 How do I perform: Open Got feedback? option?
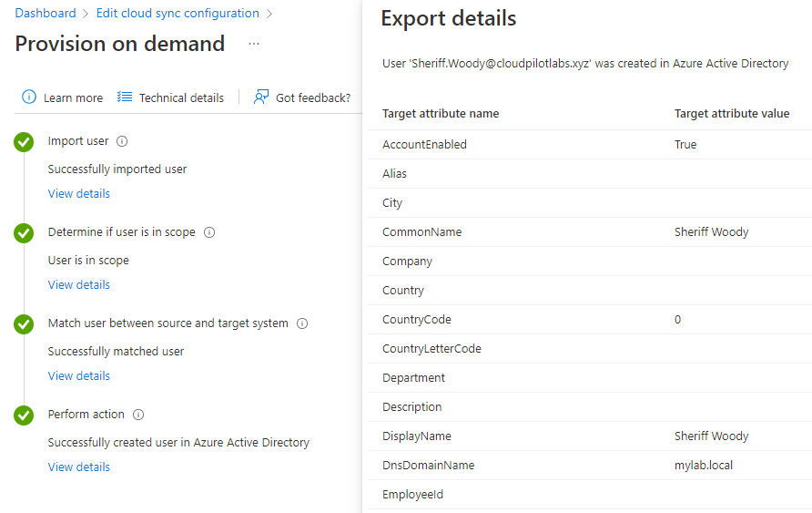[313, 97]
